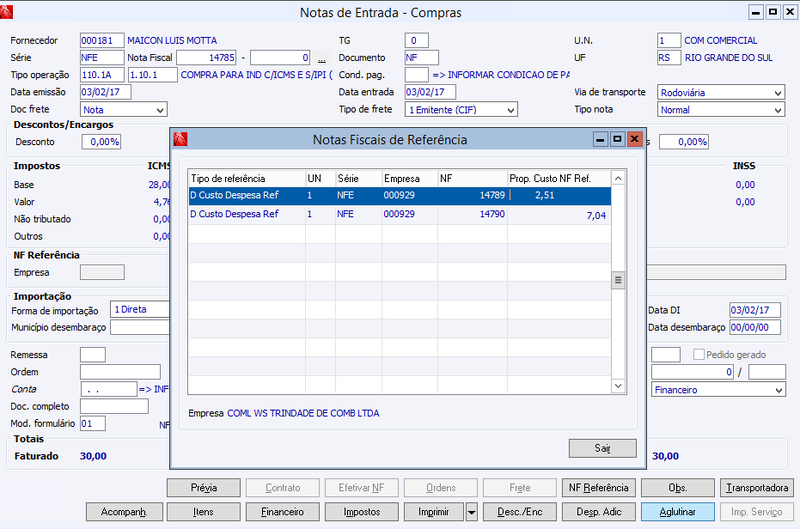Screen dimensions: 800x529
Task: Click the U.N. field
Action: pos(669,40)
